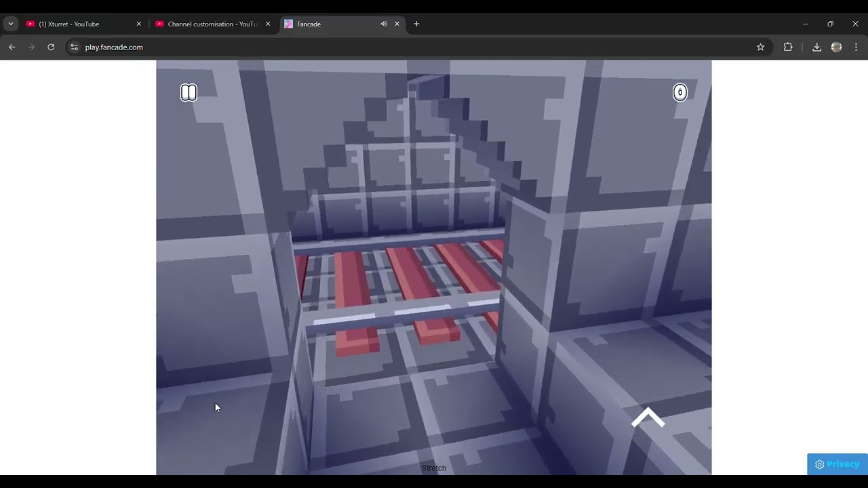Open the Privacy settings button
Screen dimensions: 868x488
point(837,464)
